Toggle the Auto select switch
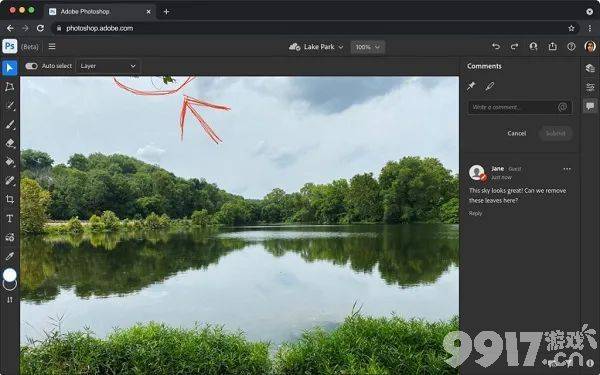The image size is (600, 375). (x=31, y=66)
